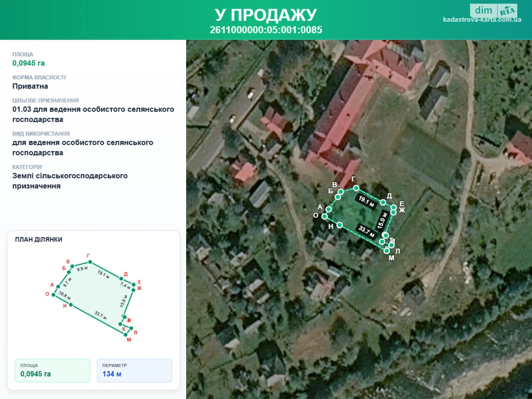Click the "ВИД ВИКОРИСТАННЯ" field label
The image size is (532, 399).
pos(41,134)
